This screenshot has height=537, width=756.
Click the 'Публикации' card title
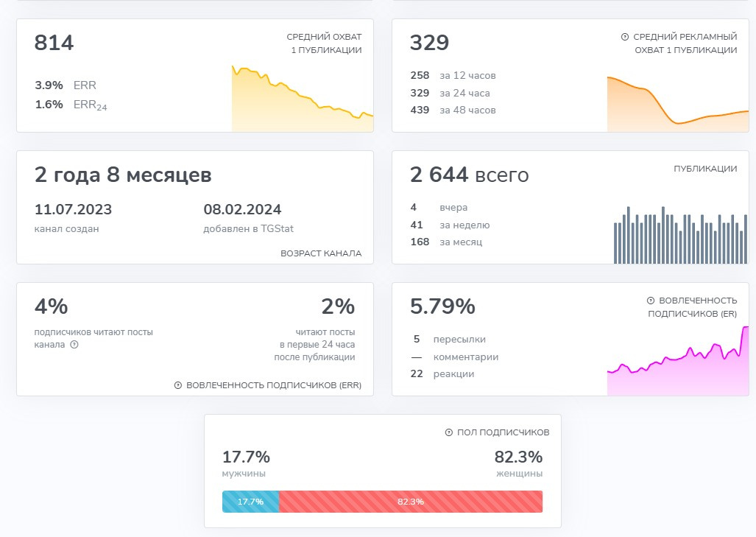(705, 169)
